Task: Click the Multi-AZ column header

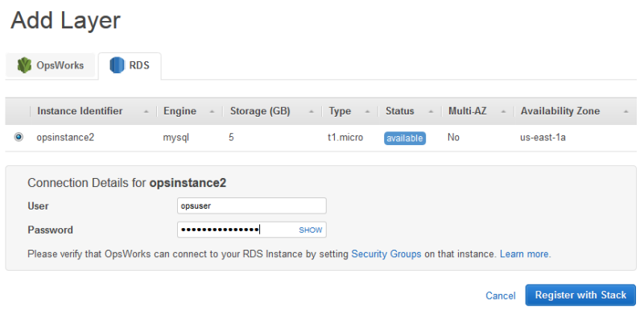Action: pyautogui.click(x=468, y=111)
